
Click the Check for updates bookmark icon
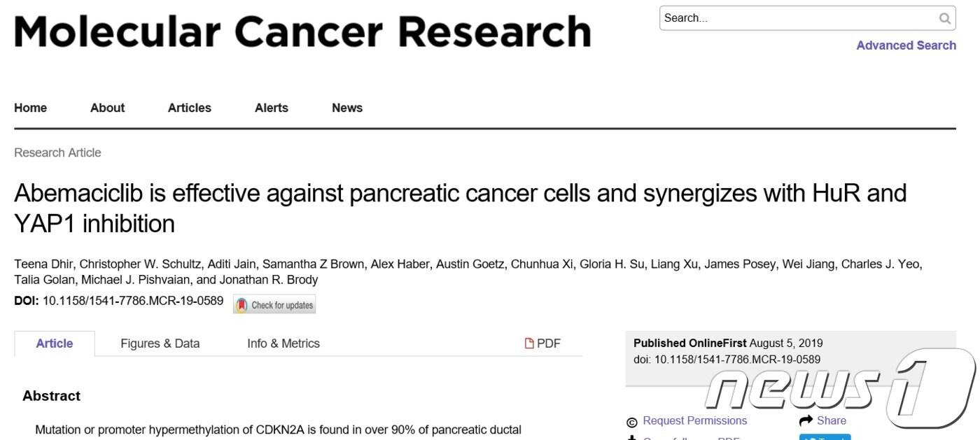[x=241, y=305]
